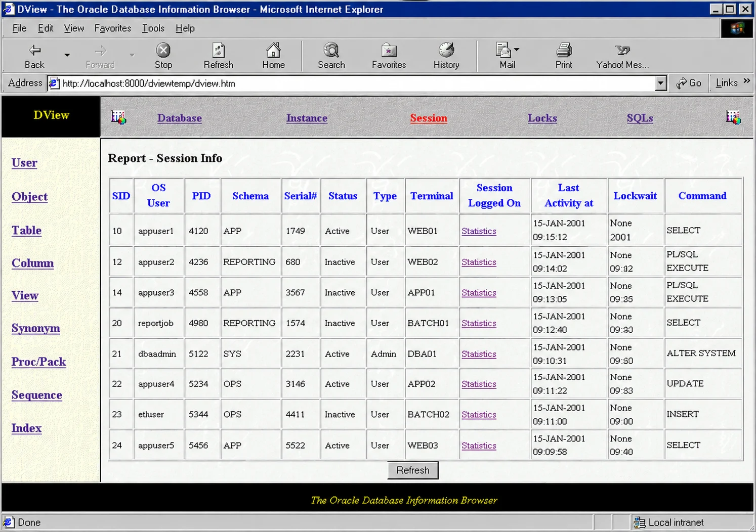
Task: Open the Help menu
Action: pos(185,28)
